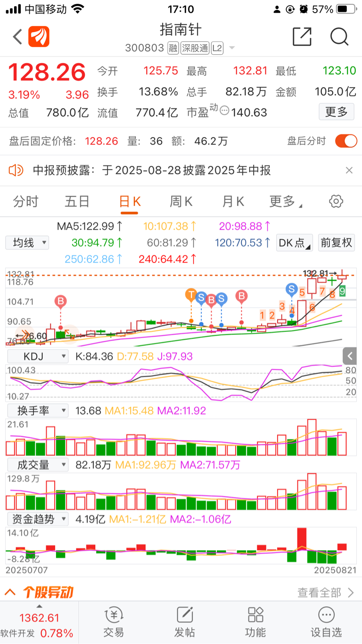Viewport: 362px width, 644px height.
Task: Tap the MA5:122.99 value
Action: [90, 226]
